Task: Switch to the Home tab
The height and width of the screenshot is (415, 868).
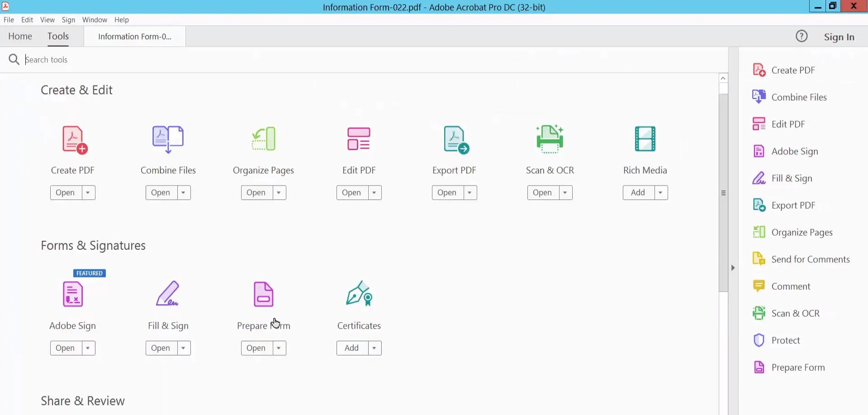Action: 20,36
